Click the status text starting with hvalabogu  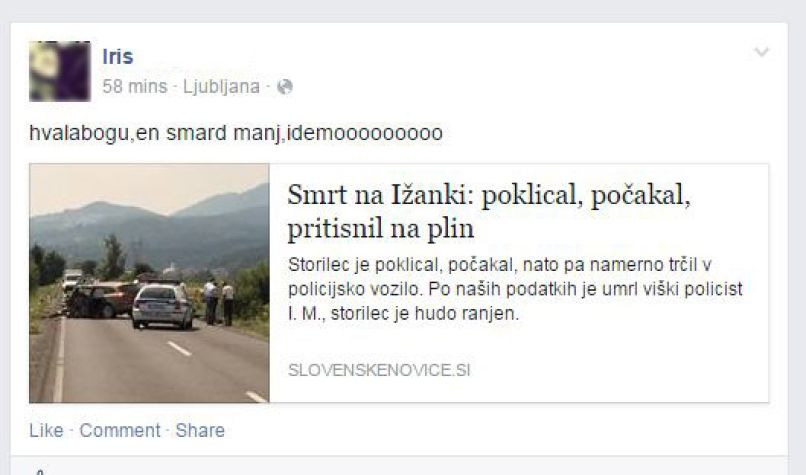(236, 133)
